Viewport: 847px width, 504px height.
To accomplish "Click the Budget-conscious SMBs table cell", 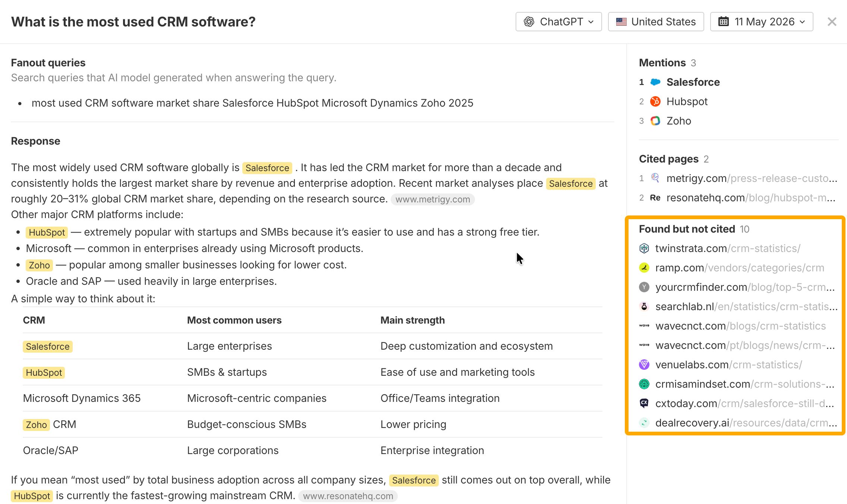I will point(247,424).
